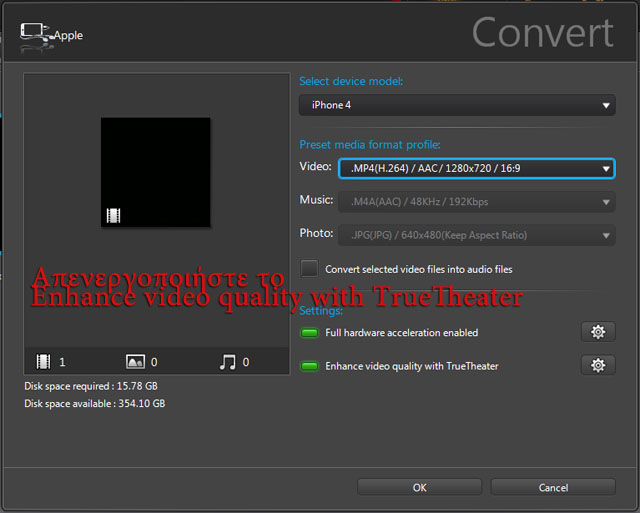Click the Convert title text

point(542,33)
